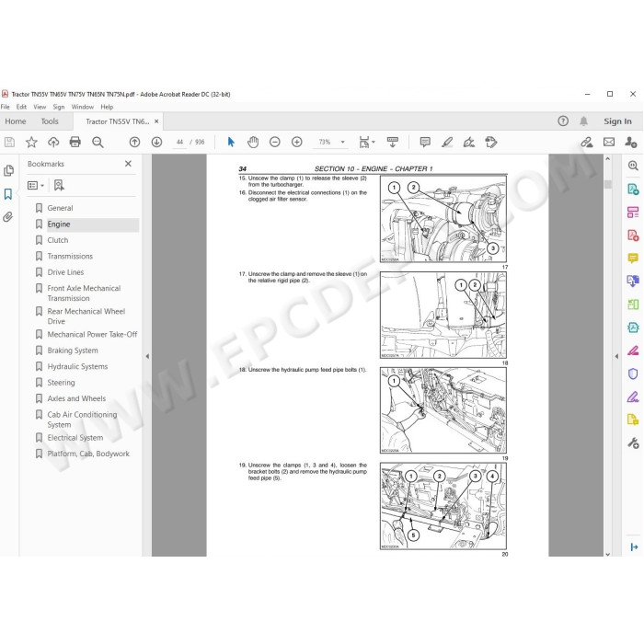Open the Edit menu
The height and width of the screenshot is (644, 644).
pos(21,107)
